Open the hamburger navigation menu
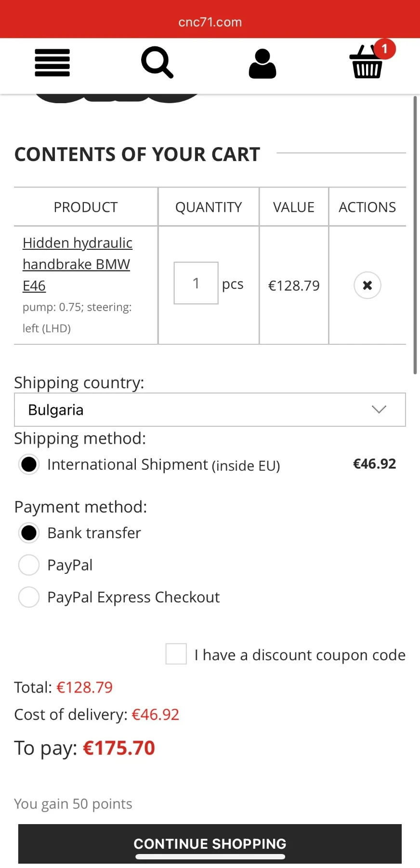The image size is (420, 868). click(52, 63)
